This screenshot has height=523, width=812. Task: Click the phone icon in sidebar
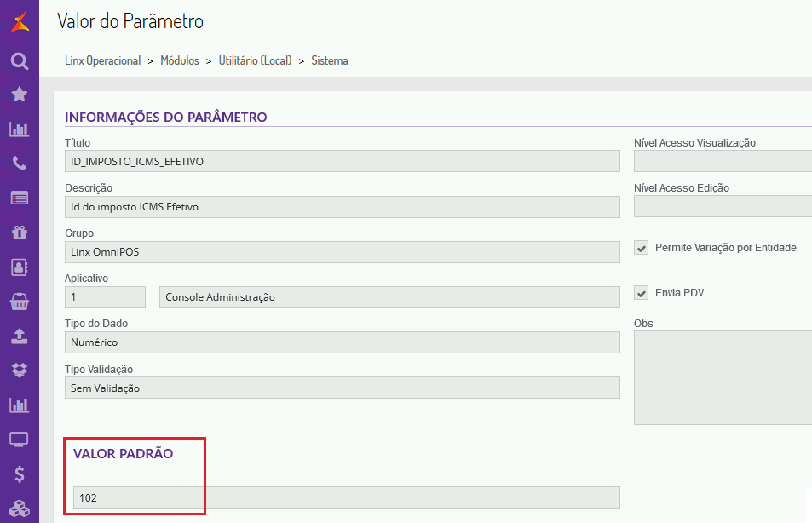(19, 164)
